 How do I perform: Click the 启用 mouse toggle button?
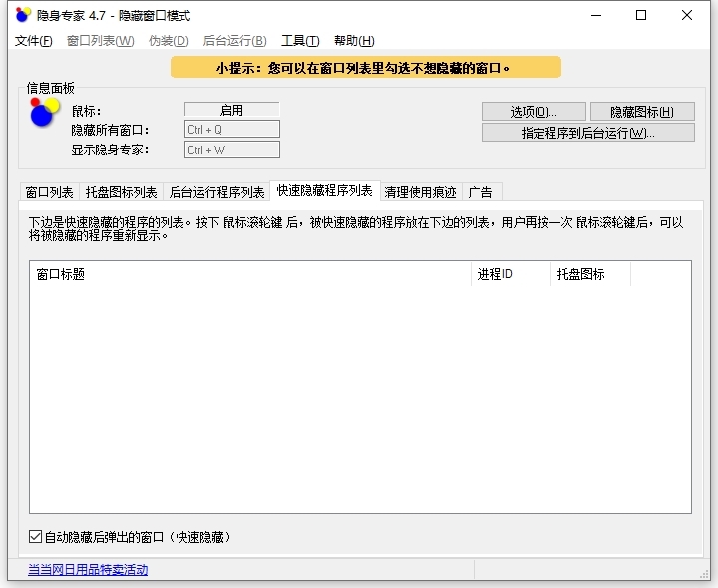tap(231, 111)
